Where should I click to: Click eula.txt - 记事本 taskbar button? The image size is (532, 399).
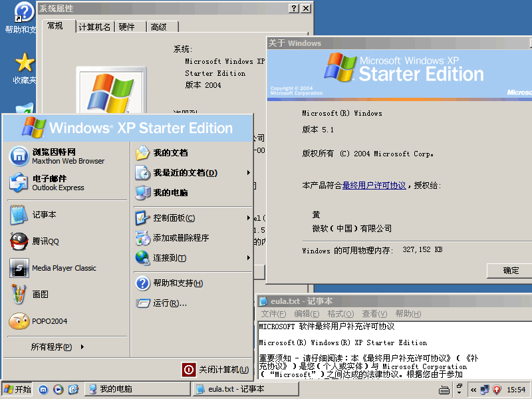coord(245,389)
